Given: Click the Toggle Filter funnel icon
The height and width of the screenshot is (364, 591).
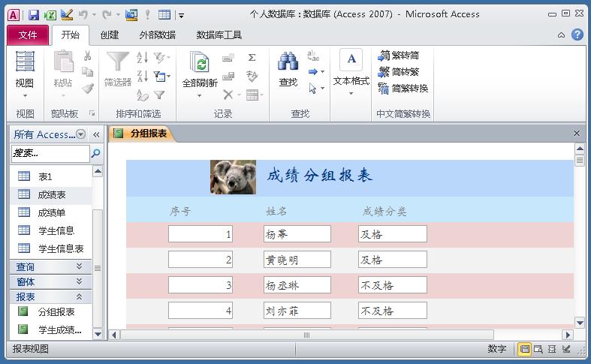Looking at the screenshot, I should [x=160, y=95].
